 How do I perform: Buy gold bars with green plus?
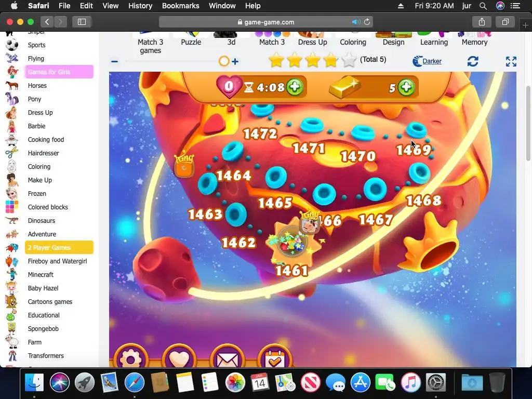click(406, 87)
